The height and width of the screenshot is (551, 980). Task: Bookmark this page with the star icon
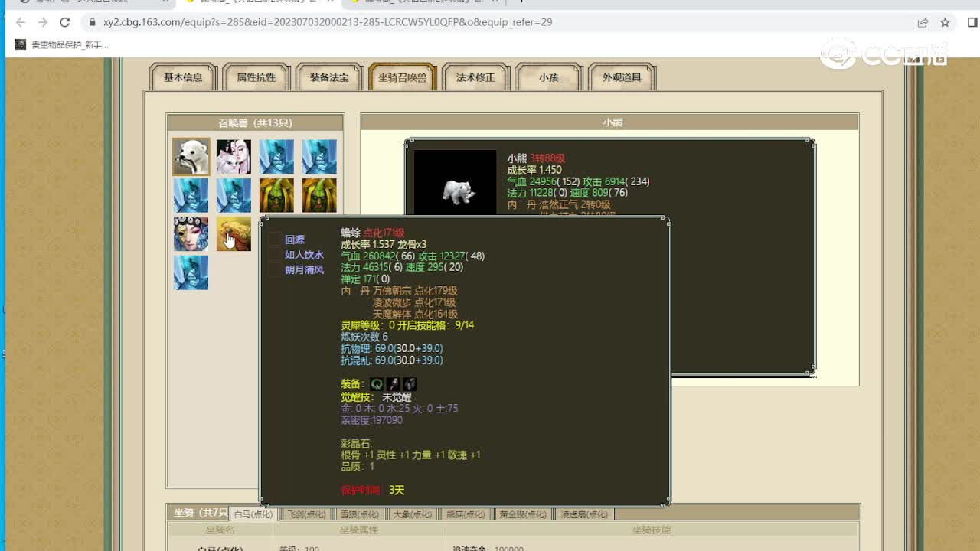[945, 22]
